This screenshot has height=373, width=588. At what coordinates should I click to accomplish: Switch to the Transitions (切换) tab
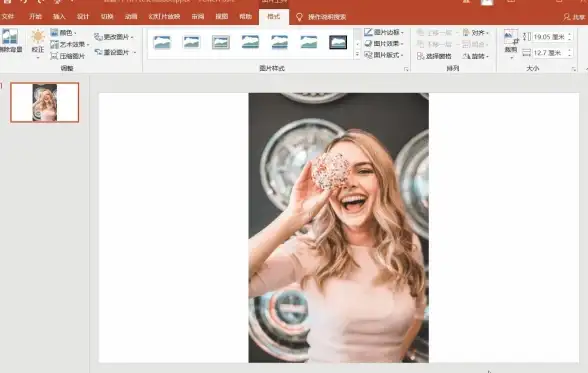coord(107,16)
